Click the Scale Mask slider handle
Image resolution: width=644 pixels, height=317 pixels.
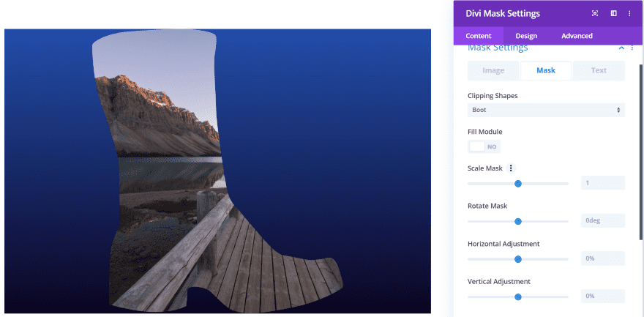[518, 184]
